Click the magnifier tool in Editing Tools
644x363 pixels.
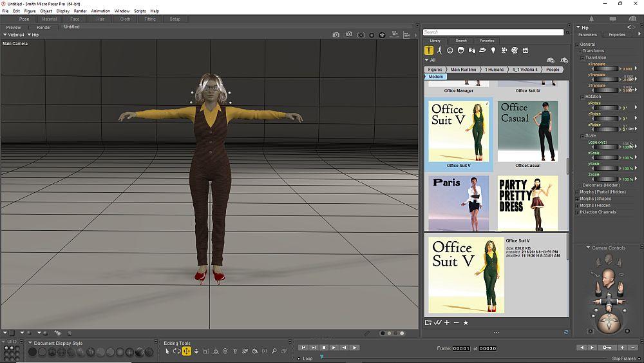(274, 351)
